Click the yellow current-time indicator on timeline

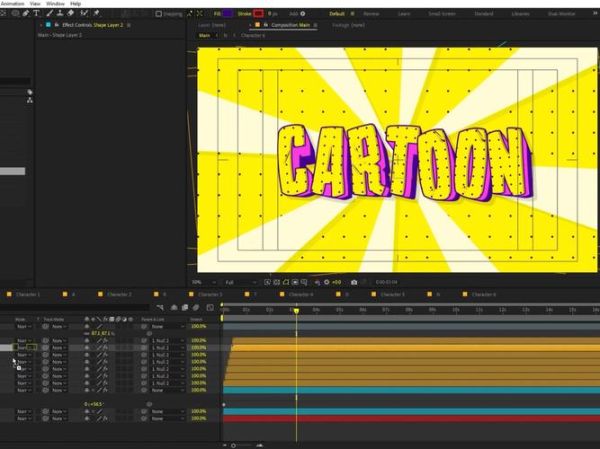(296, 311)
